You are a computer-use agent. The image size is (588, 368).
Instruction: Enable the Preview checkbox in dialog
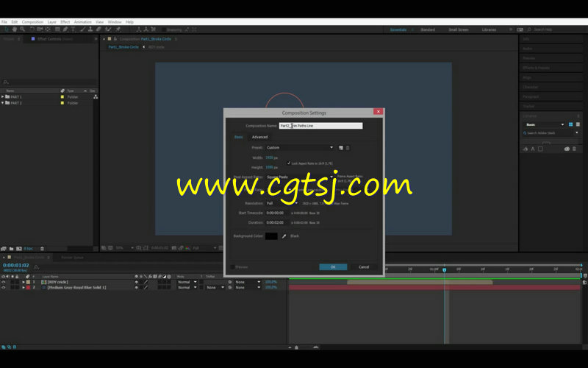click(232, 267)
